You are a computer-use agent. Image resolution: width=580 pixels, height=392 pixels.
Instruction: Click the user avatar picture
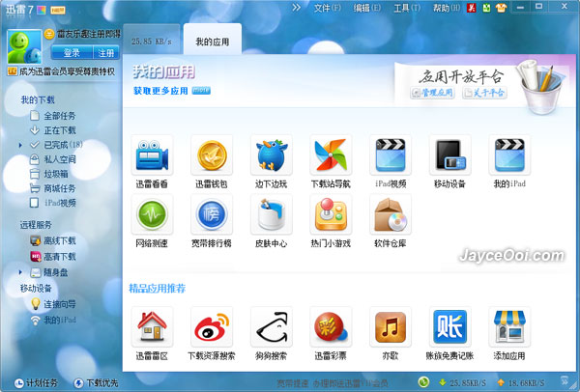pos(24,47)
